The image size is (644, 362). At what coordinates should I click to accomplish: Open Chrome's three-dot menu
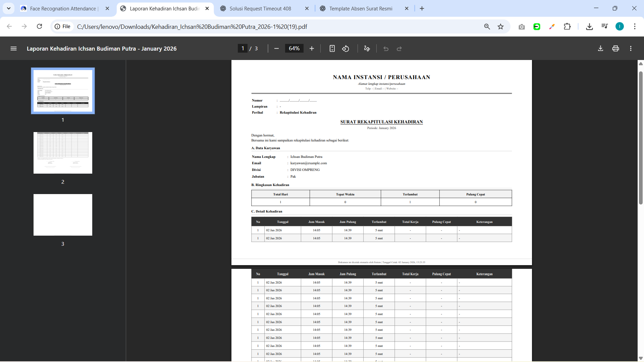[x=635, y=26]
